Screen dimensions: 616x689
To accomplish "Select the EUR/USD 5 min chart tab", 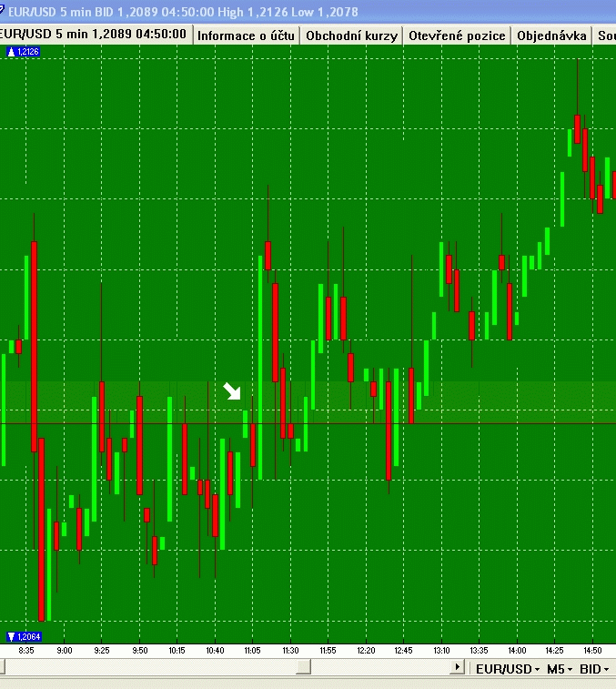I will coord(95,35).
